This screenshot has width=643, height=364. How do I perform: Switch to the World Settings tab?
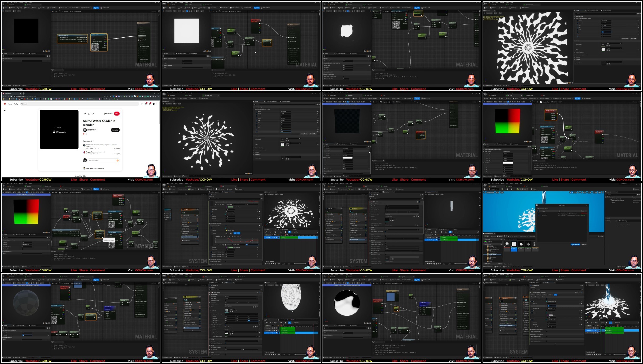623,221
